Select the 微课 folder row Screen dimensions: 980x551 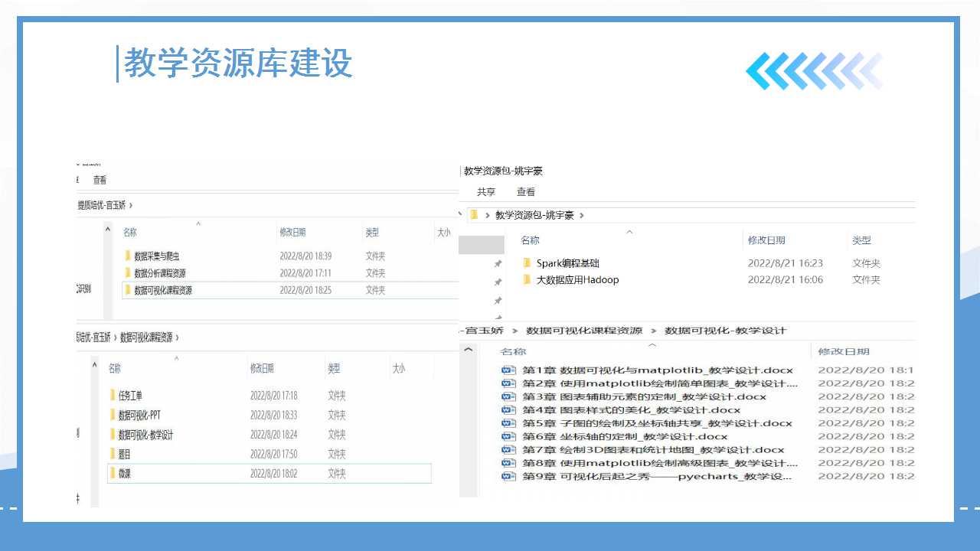269,474
